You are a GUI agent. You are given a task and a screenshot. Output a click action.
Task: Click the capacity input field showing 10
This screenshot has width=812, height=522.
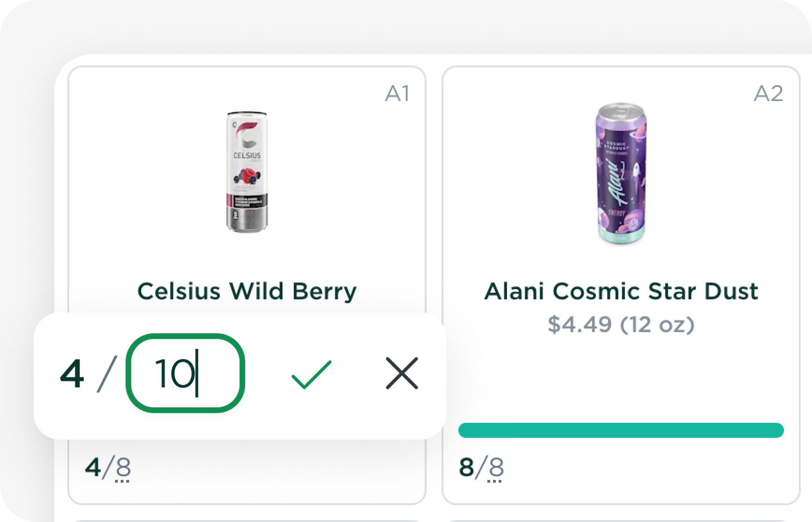tap(186, 373)
